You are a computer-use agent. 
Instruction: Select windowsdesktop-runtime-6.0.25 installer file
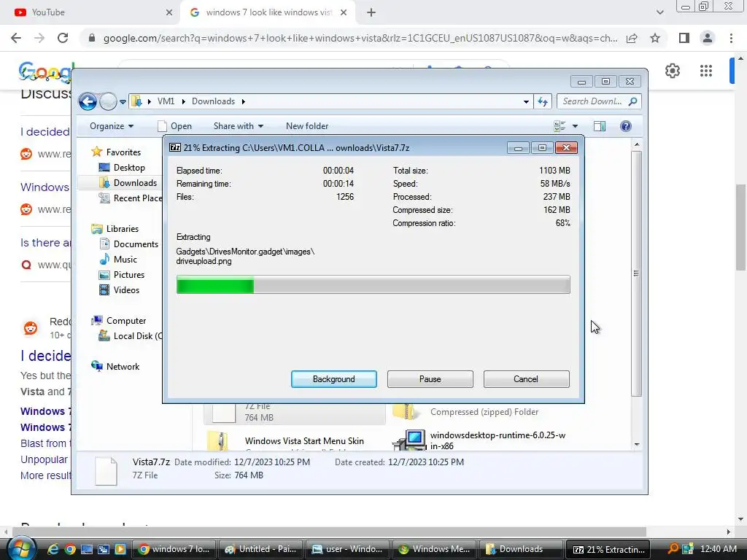480,440
